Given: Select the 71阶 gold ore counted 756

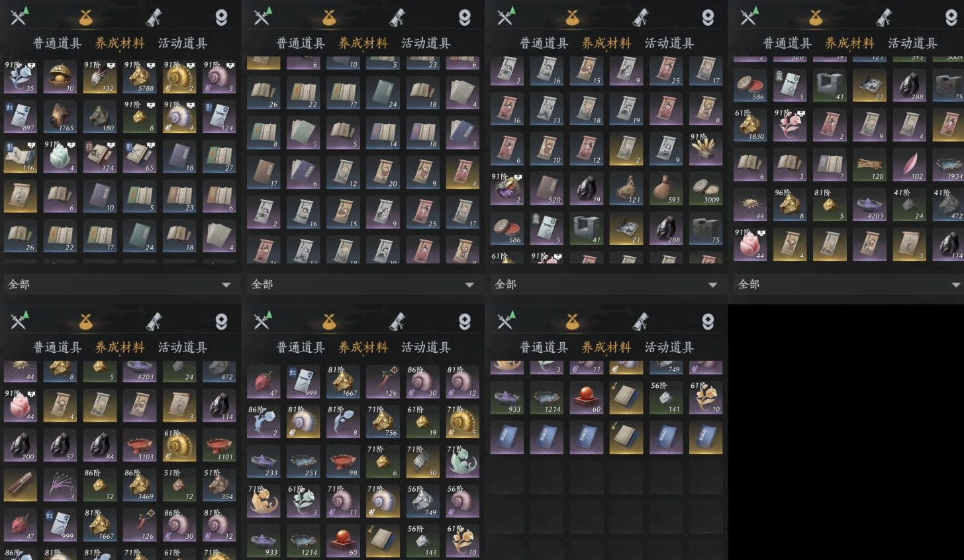Looking at the screenshot, I should [x=383, y=422].
